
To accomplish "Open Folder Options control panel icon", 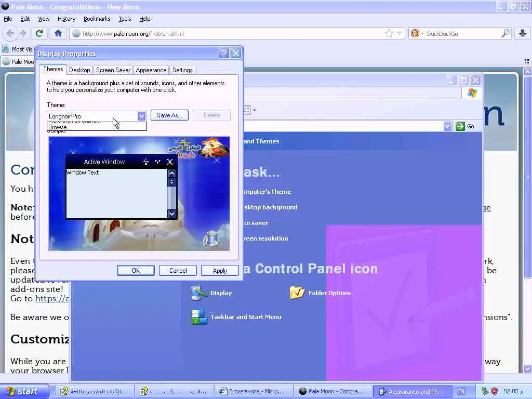I will (321, 293).
